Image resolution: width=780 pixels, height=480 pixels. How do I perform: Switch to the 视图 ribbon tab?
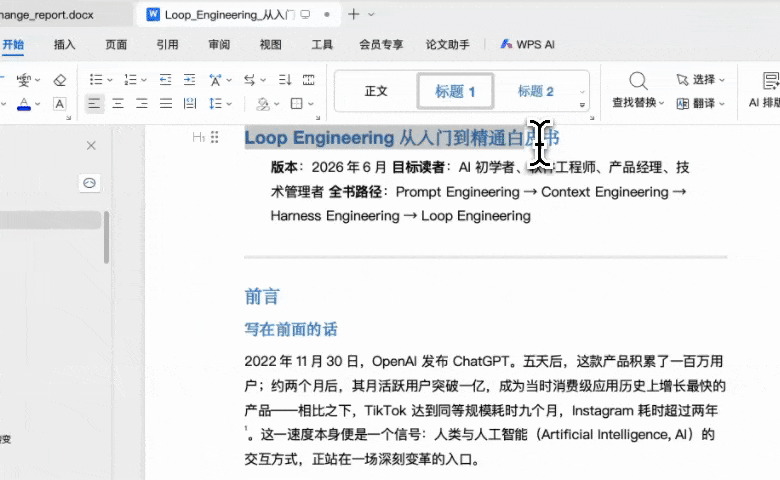(x=271, y=44)
